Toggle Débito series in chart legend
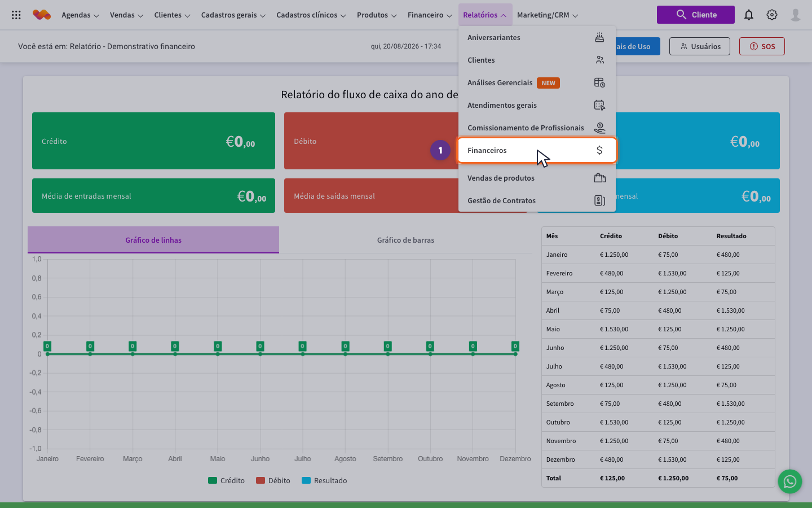Screen dimensions: 812x508 pyautogui.click(x=273, y=480)
